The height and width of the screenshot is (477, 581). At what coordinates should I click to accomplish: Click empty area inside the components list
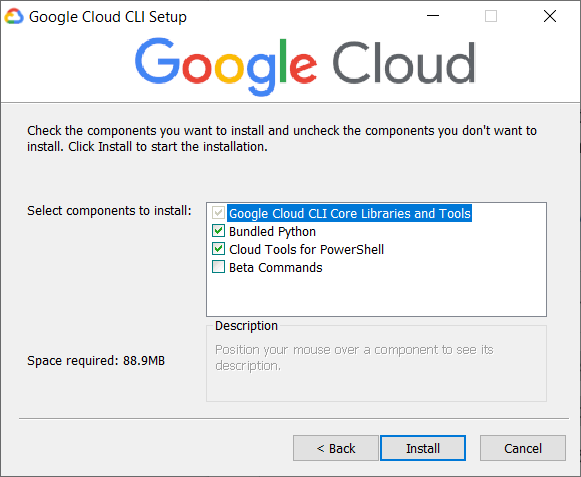[376, 295]
